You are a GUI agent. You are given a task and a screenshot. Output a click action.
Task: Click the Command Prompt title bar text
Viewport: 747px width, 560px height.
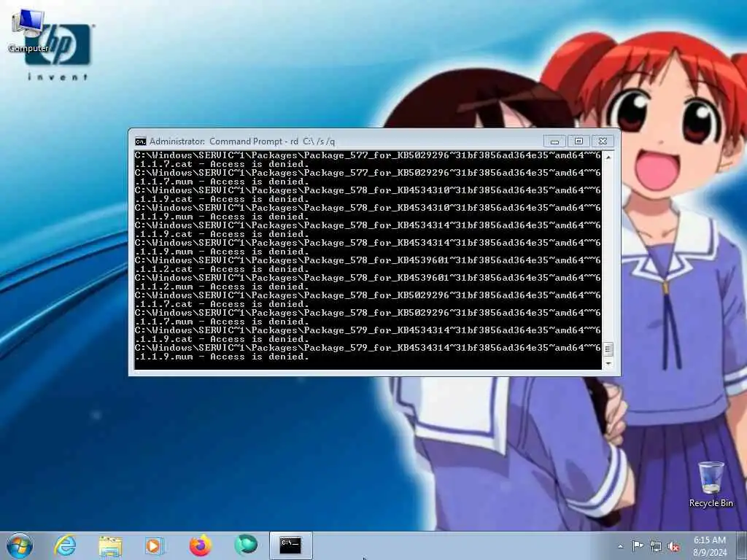pyautogui.click(x=242, y=141)
